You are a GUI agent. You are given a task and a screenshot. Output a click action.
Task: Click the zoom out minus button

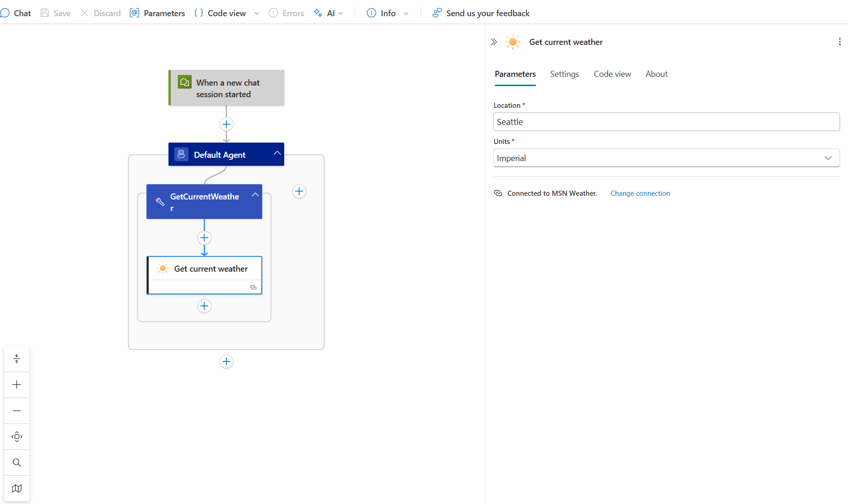pyautogui.click(x=17, y=411)
